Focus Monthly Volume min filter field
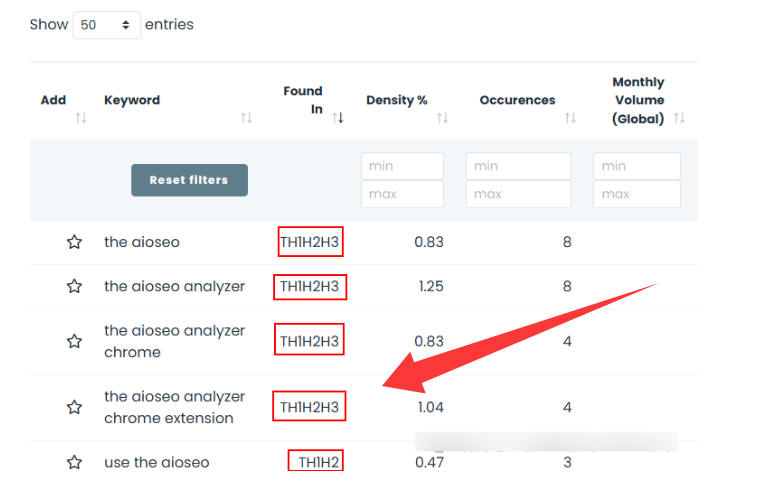The height and width of the screenshot is (495, 784). click(x=636, y=166)
